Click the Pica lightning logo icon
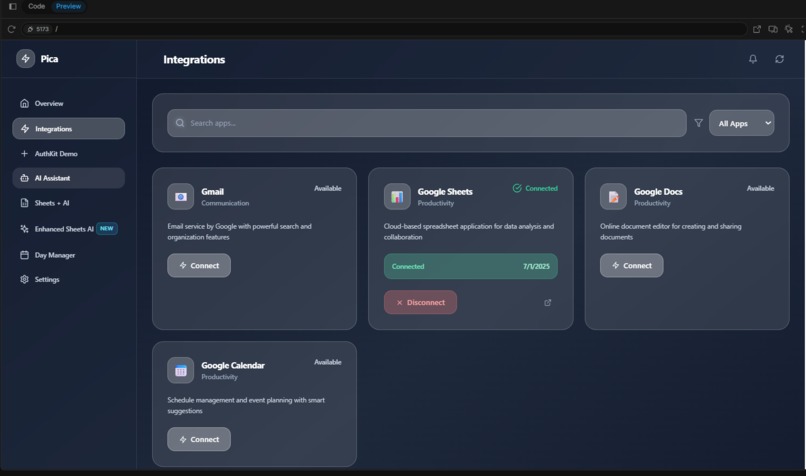Screen dimensions: 806x476 point(25,59)
